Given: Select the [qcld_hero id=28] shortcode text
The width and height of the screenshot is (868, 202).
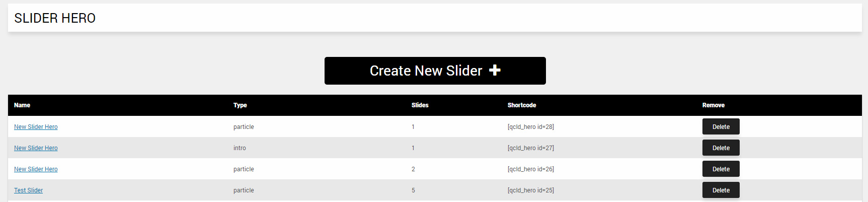Looking at the screenshot, I should point(530,127).
